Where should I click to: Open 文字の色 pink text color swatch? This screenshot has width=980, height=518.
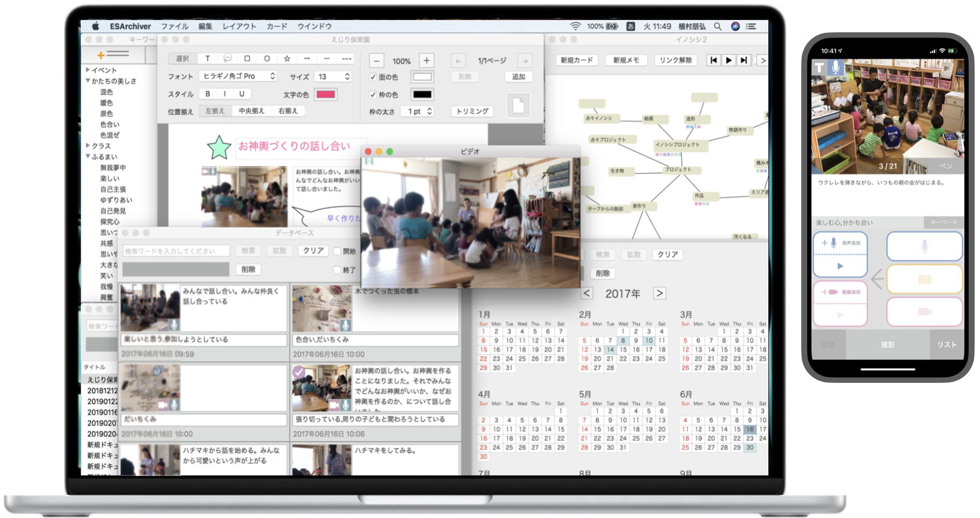tap(326, 94)
